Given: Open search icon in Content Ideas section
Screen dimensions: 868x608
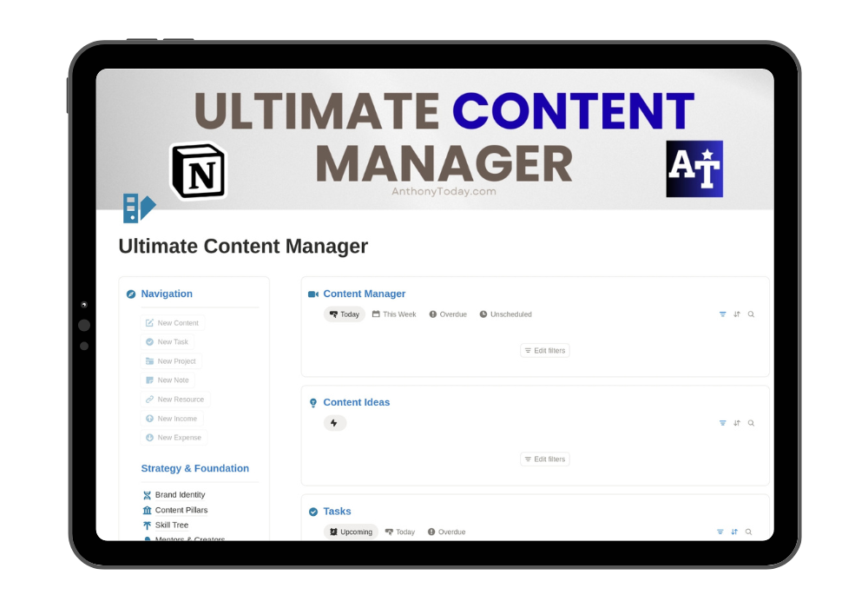Looking at the screenshot, I should click(751, 423).
